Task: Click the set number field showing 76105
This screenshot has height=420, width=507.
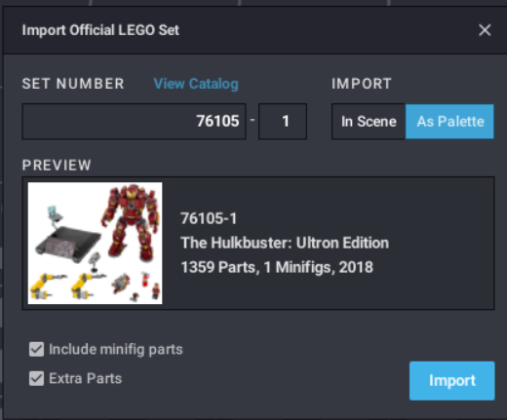Action: (x=134, y=122)
